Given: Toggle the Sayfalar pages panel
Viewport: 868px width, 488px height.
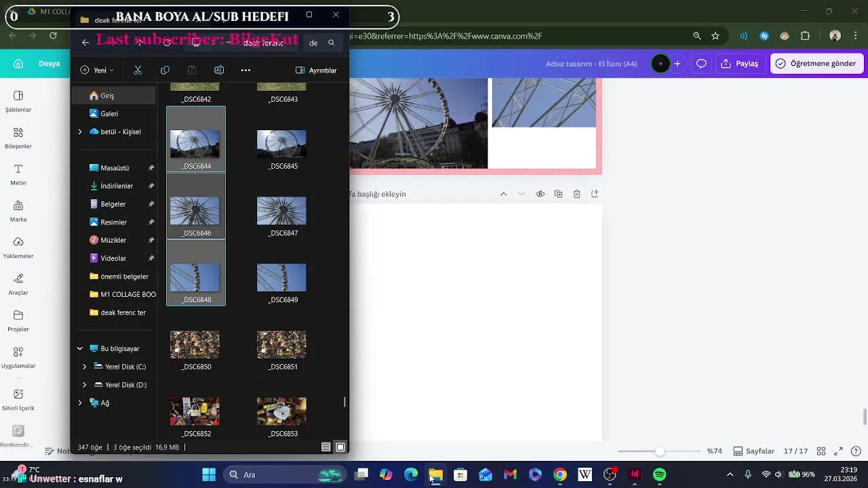Looking at the screenshot, I should pyautogui.click(x=753, y=451).
